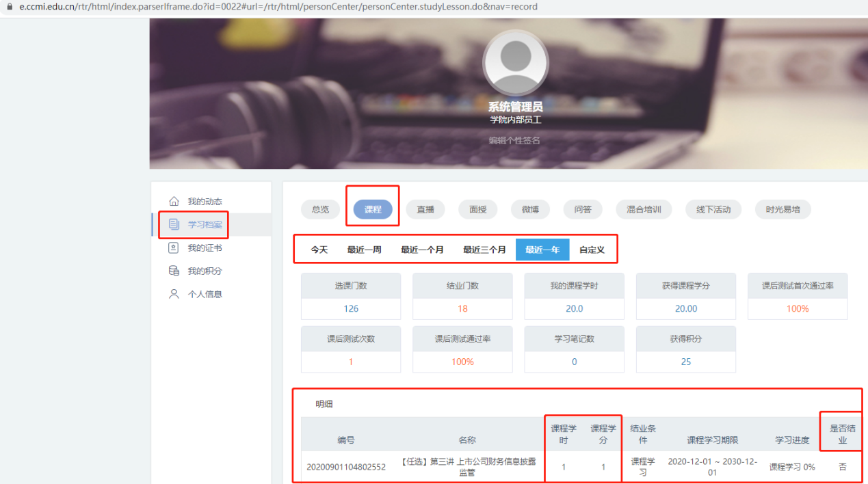Click the lock icon in address bar
Image resolution: width=868 pixels, height=484 pixels.
click(10, 7)
